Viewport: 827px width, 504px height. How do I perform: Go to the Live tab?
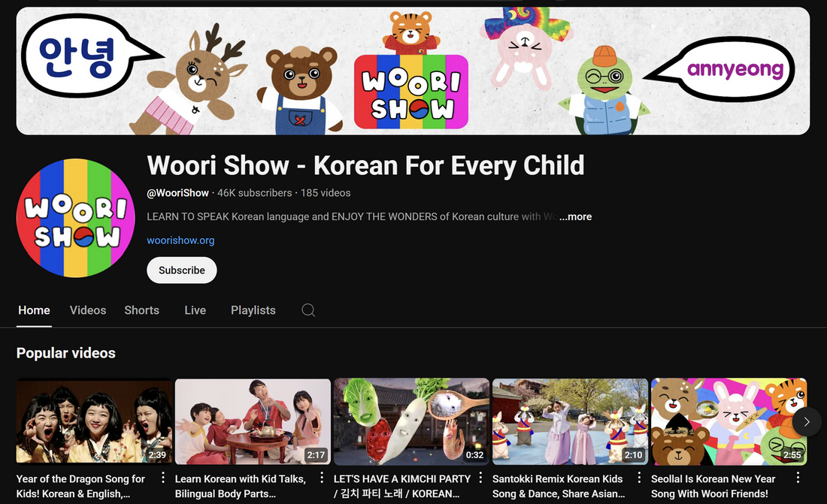click(195, 310)
